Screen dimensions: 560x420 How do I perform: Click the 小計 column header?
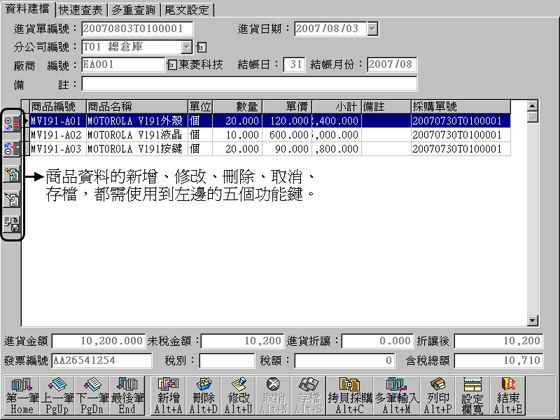click(337, 106)
